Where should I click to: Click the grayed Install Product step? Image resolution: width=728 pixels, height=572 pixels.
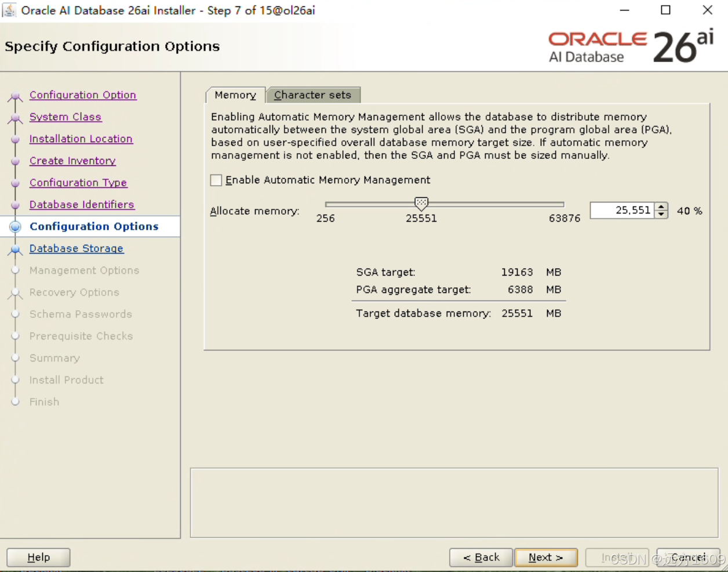[67, 380]
